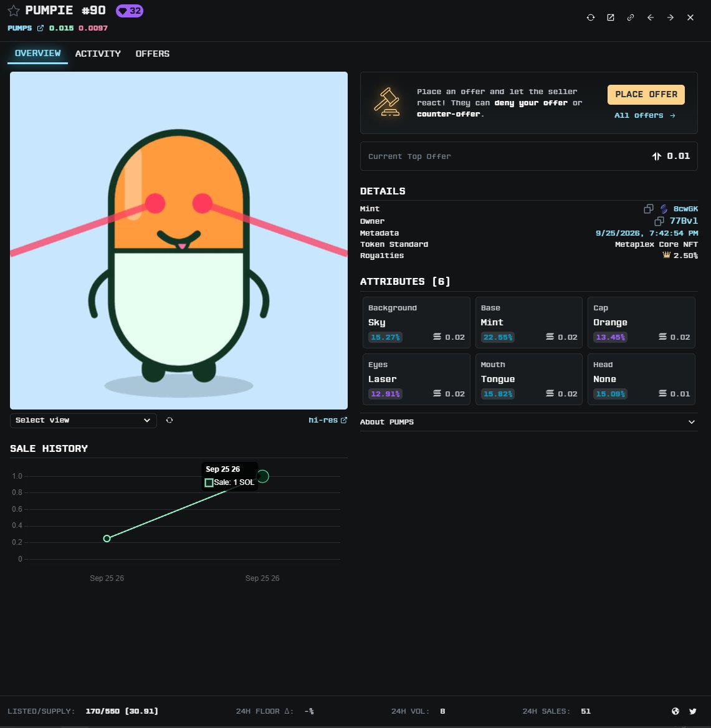Open the website globe icon
The height and width of the screenshot is (728, 711).
pos(675,711)
